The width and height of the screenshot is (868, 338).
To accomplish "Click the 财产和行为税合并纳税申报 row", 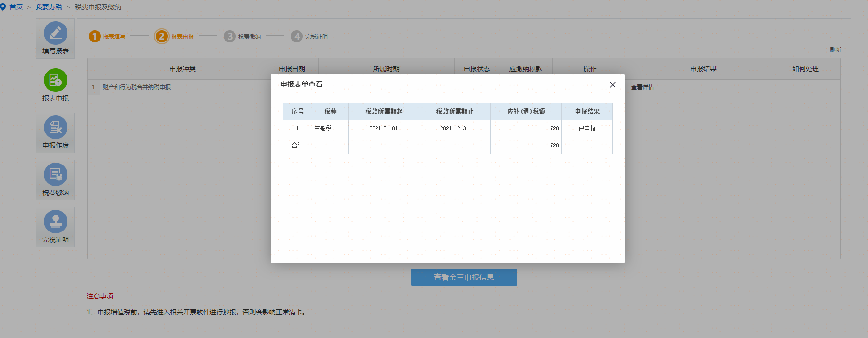I will [137, 87].
